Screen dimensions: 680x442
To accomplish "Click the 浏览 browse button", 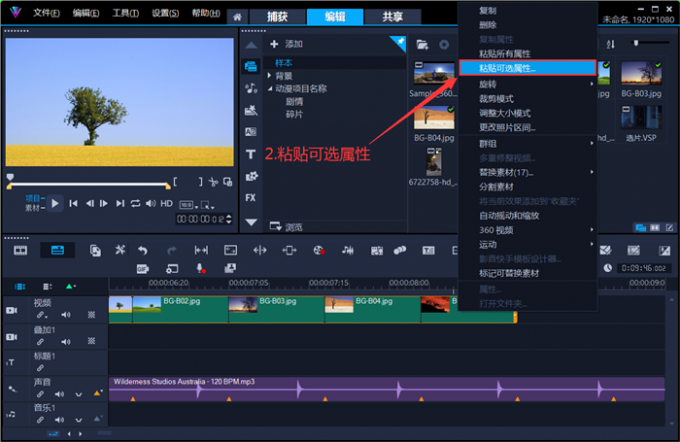I will [x=286, y=227].
